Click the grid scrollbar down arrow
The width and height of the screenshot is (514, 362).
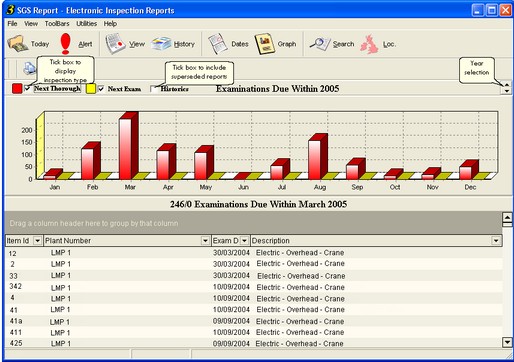point(507,342)
